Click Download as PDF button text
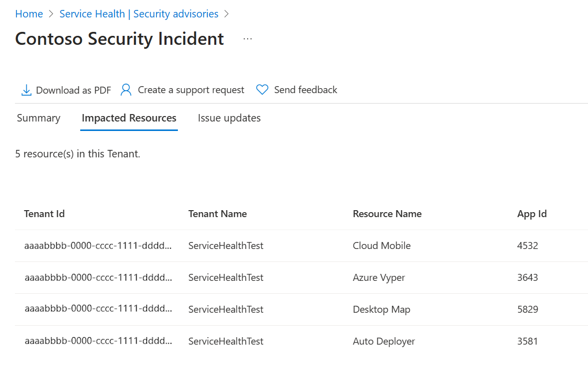588x369 pixels. 73,90
